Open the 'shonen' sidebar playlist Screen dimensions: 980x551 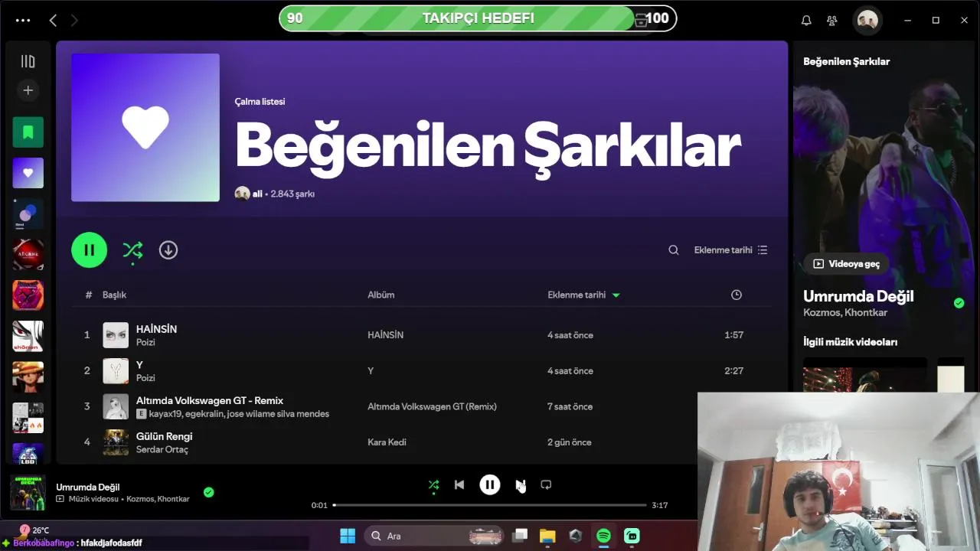pos(28,336)
